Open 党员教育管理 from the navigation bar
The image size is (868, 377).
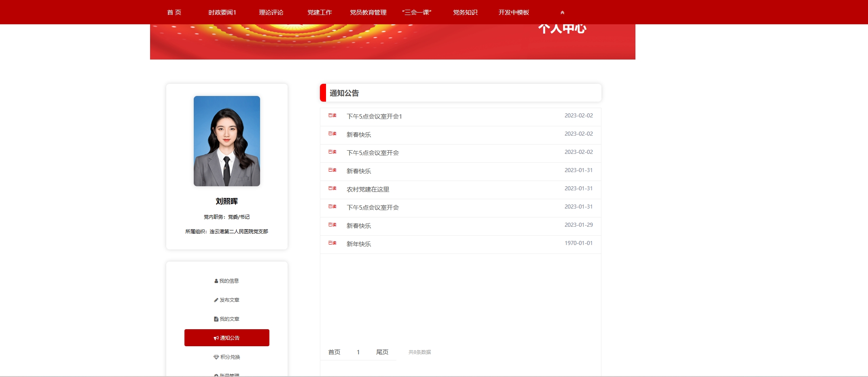(368, 13)
